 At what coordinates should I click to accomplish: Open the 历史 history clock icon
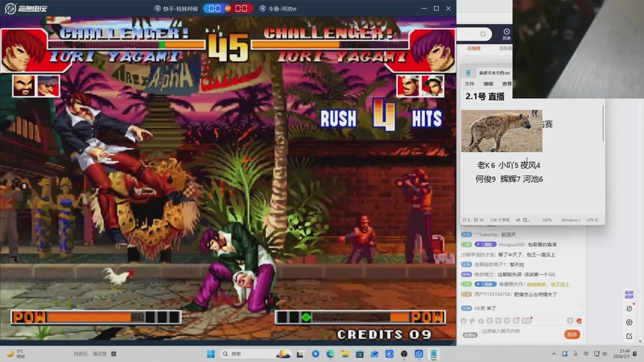click(506, 34)
